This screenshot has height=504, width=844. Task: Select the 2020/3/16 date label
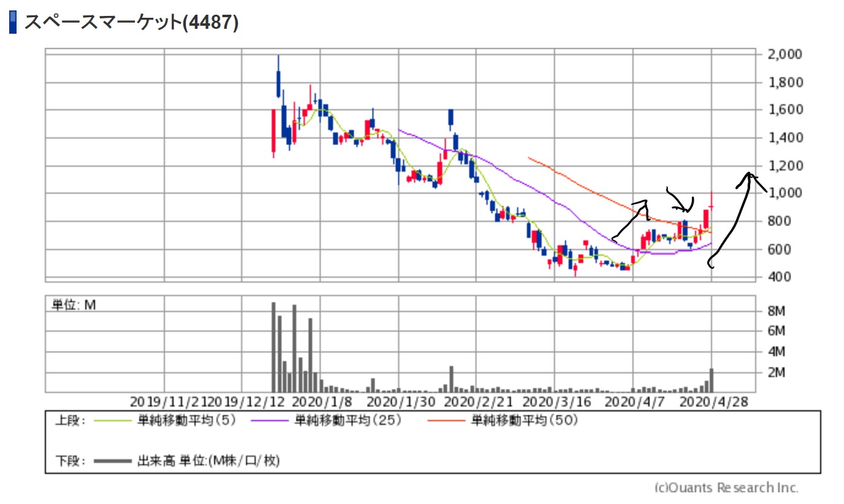tap(556, 402)
